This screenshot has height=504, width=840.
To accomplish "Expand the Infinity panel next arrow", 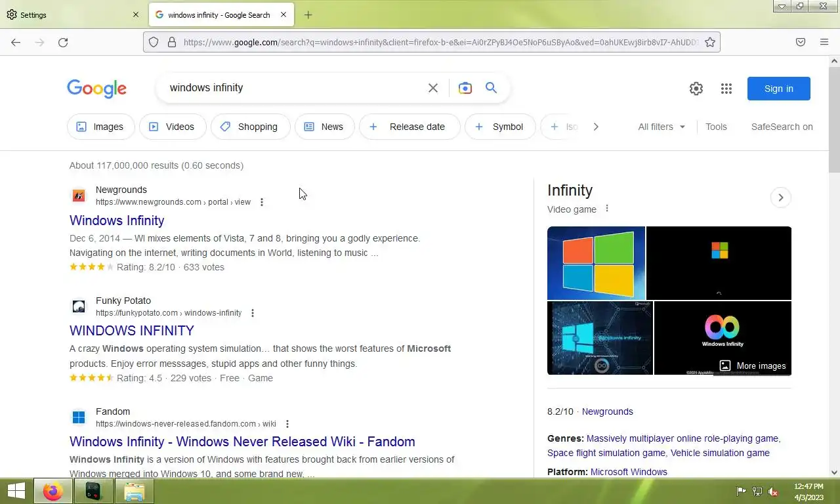I will (x=780, y=198).
